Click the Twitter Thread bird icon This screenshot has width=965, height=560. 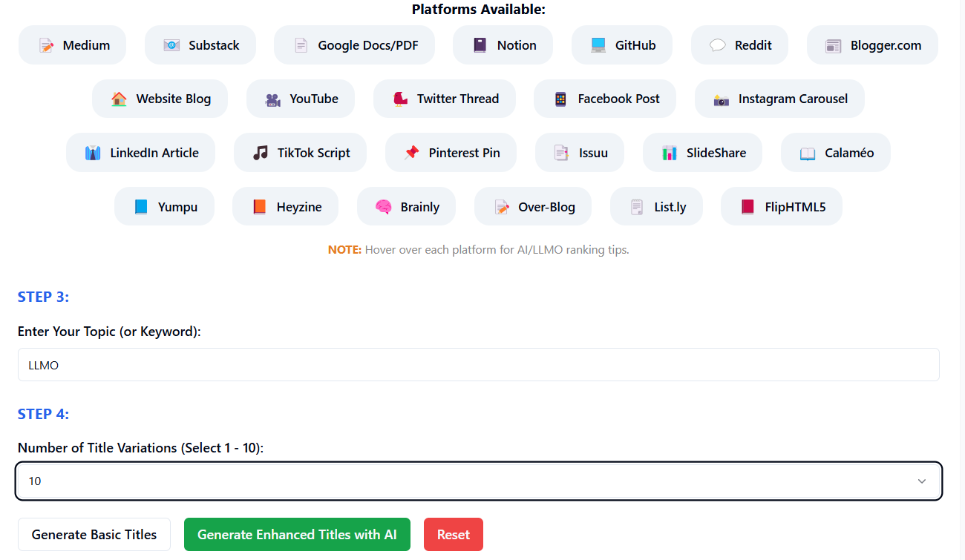click(x=400, y=99)
